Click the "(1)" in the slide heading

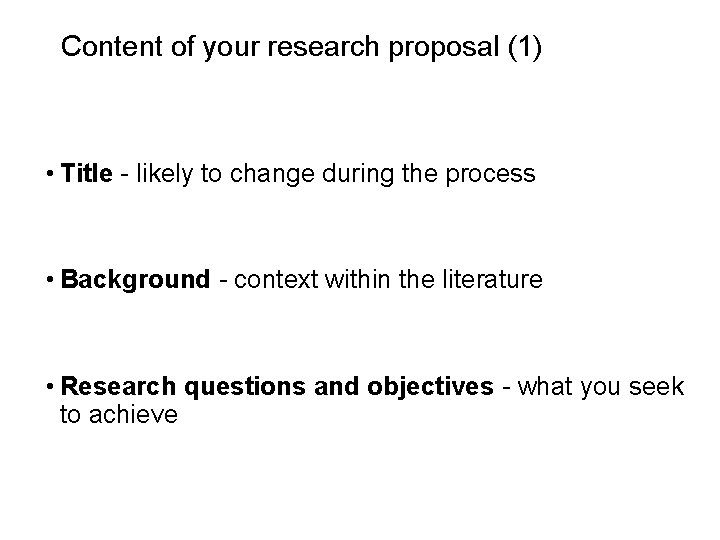(x=525, y=48)
